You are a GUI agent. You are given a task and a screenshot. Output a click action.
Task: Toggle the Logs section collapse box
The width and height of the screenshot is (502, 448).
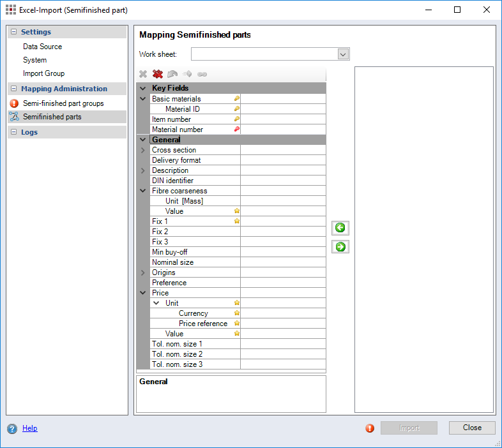click(13, 132)
